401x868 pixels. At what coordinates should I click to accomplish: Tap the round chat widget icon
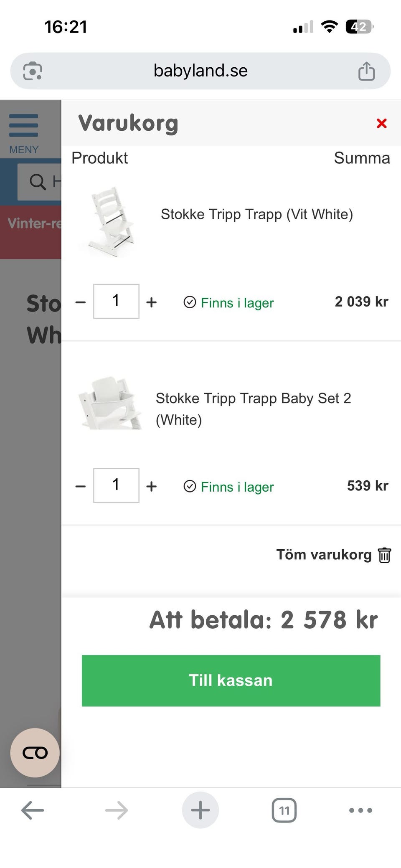(35, 753)
